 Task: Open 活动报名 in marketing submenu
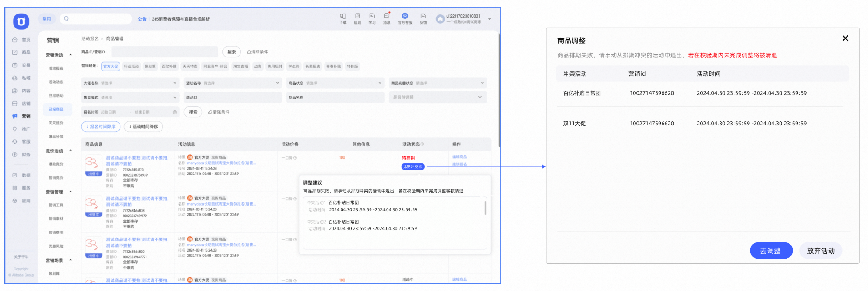(x=56, y=68)
